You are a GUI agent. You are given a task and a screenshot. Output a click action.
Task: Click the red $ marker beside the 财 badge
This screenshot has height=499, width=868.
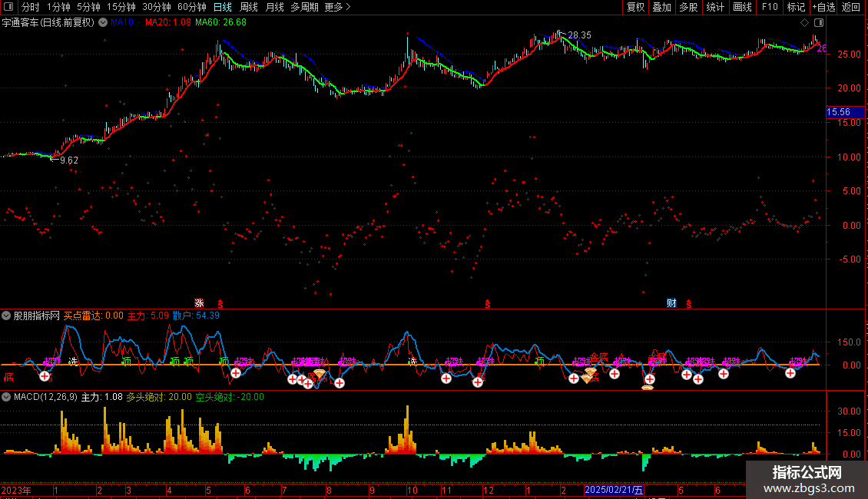(x=689, y=304)
